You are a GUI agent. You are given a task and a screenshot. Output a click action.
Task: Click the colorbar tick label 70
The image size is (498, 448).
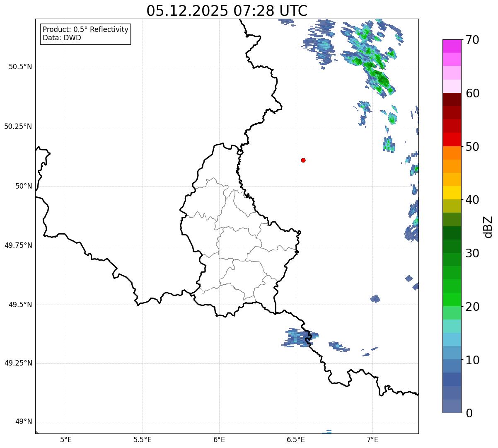[x=472, y=40]
